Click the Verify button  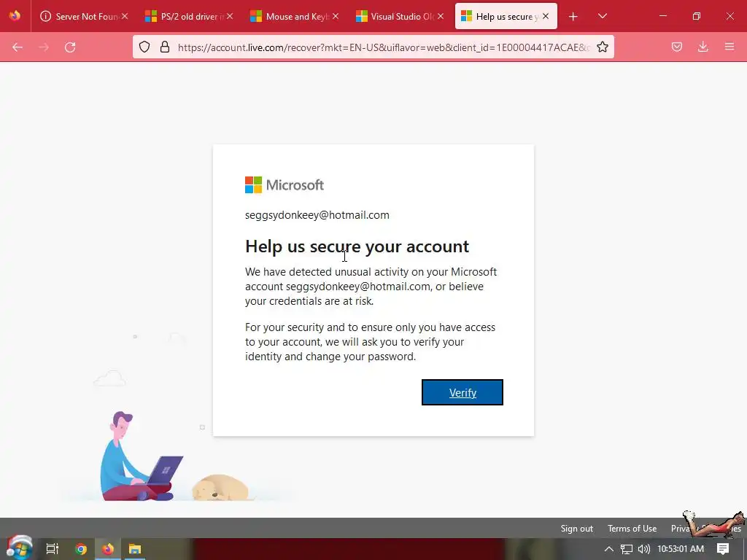click(462, 392)
